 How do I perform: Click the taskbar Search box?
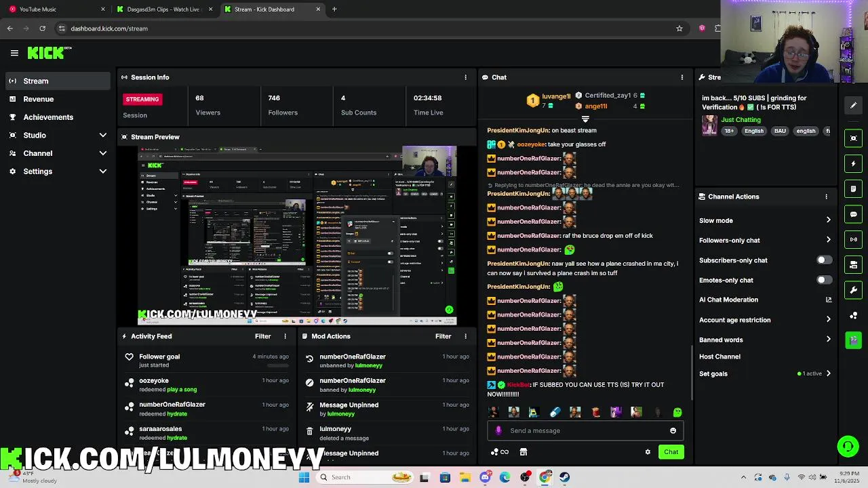tap(366, 477)
